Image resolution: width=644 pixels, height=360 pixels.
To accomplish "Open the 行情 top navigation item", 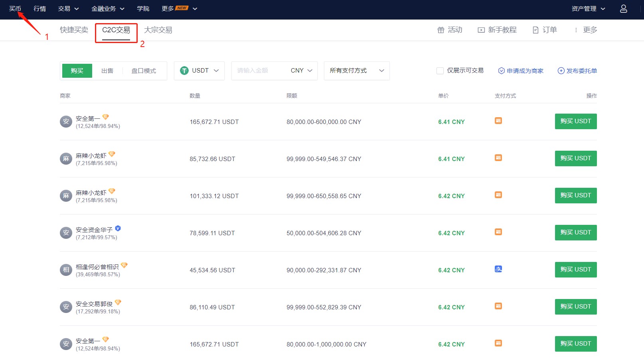I will (x=40, y=8).
